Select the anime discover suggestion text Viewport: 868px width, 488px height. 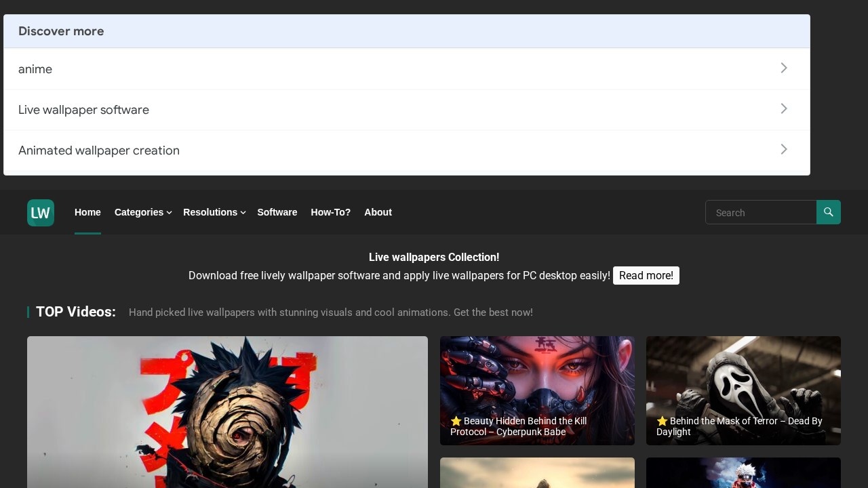[x=35, y=69]
